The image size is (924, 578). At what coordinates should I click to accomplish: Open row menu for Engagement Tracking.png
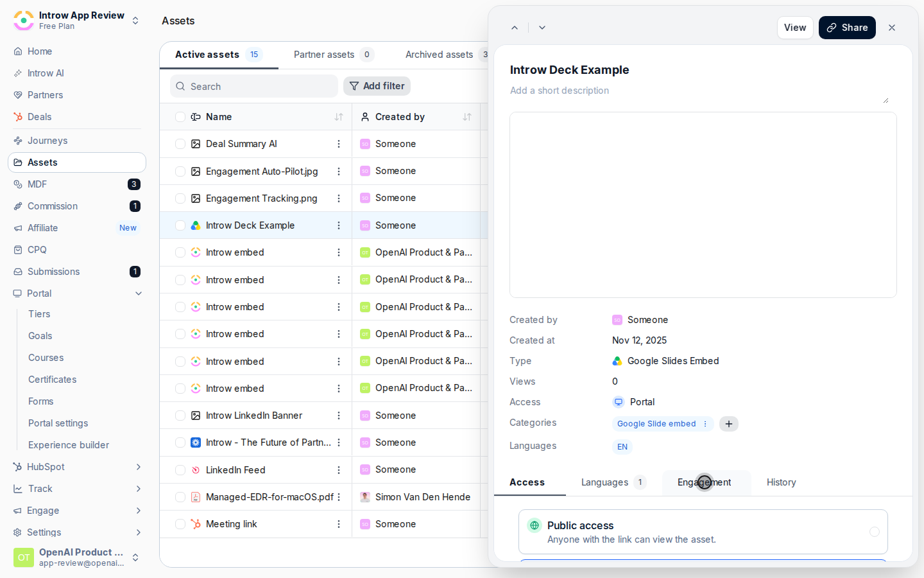339,198
